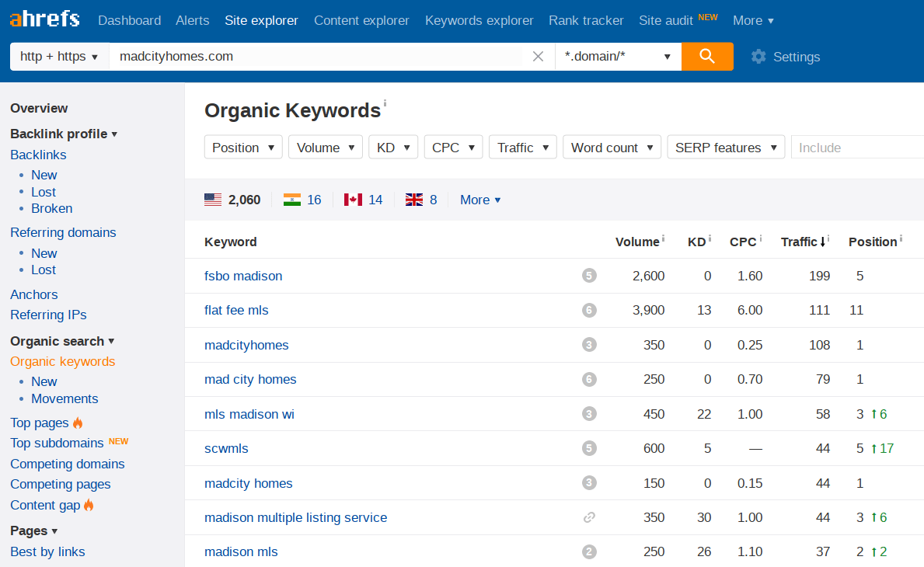Open the KD filter dropdown
The height and width of the screenshot is (567, 924).
(393, 148)
